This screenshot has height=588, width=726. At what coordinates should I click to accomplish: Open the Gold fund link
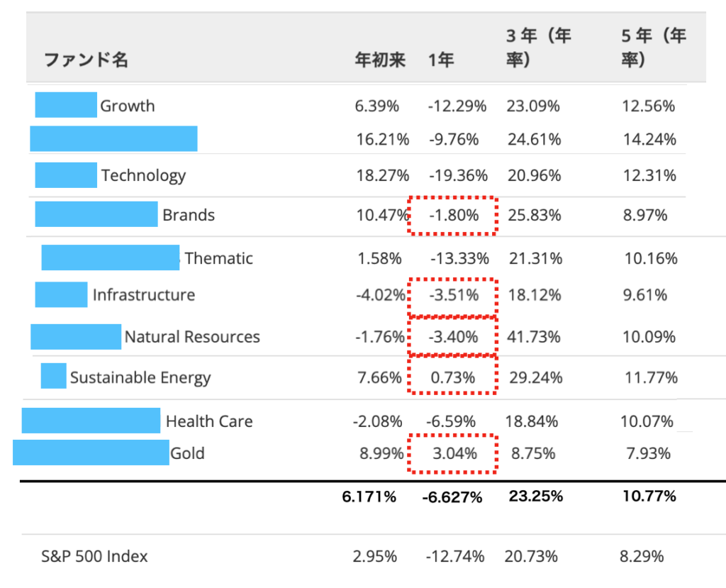click(x=187, y=453)
